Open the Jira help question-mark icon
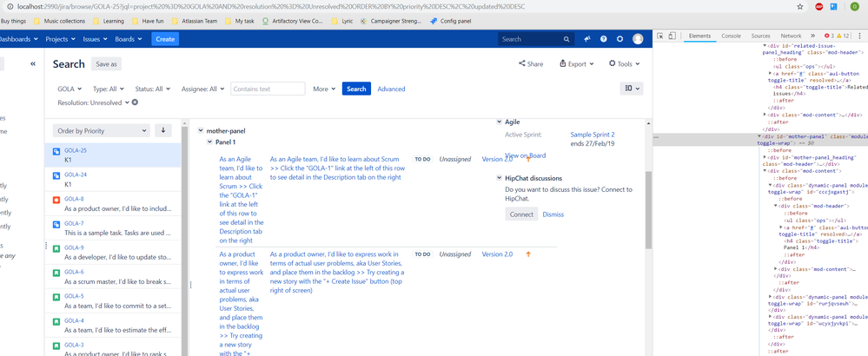 pos(603,39)
